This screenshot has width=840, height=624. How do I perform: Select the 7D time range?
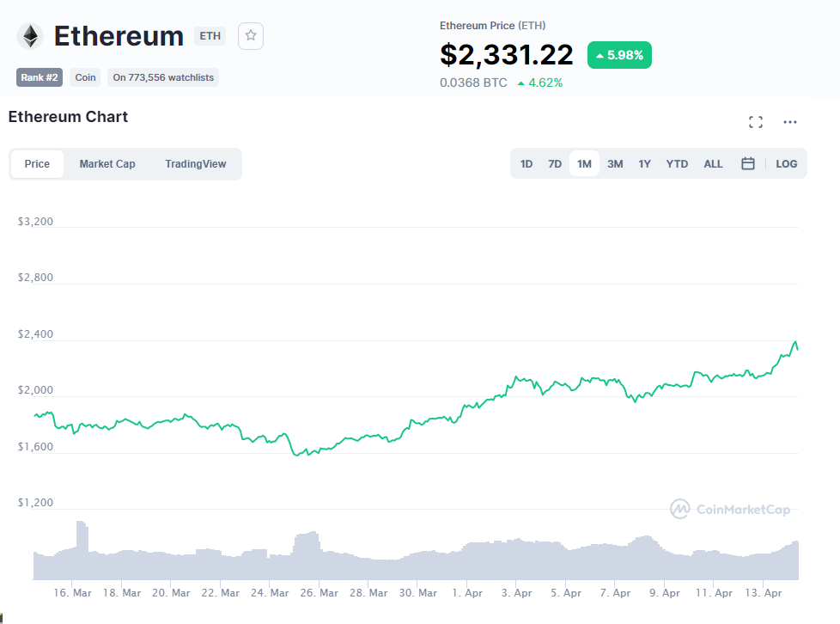[x=555, y=164]
